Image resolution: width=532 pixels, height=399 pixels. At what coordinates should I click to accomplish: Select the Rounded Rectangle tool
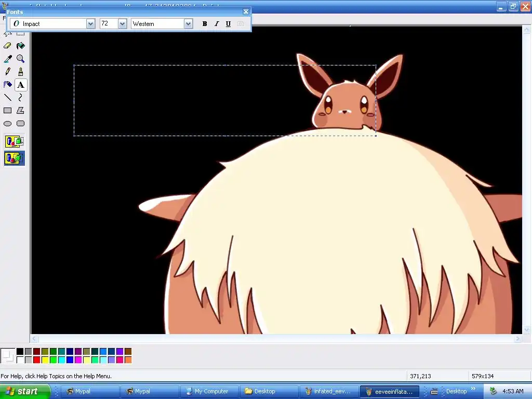tap(21, 124)
